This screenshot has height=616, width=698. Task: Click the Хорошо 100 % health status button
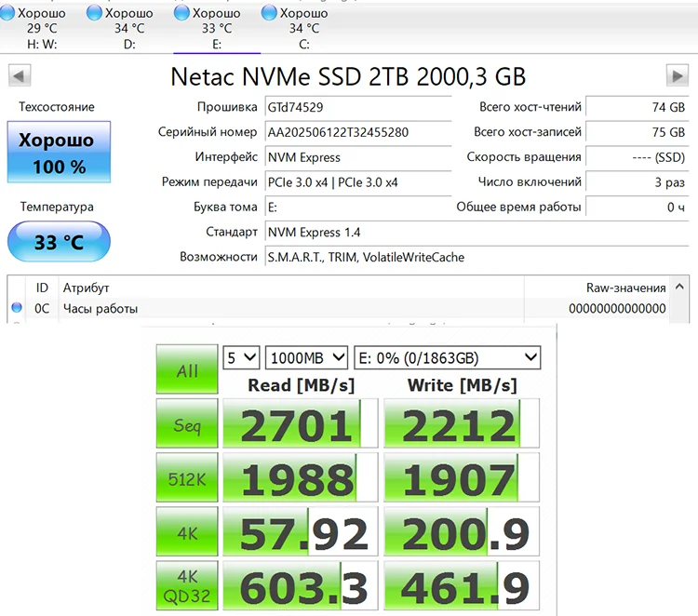coord(59,152)
